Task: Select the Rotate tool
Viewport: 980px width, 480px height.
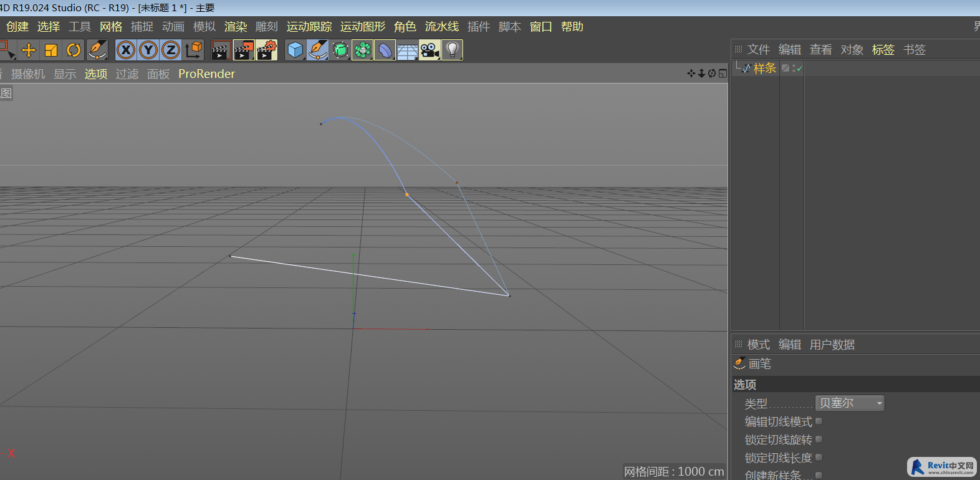Action: coord(74,50)
